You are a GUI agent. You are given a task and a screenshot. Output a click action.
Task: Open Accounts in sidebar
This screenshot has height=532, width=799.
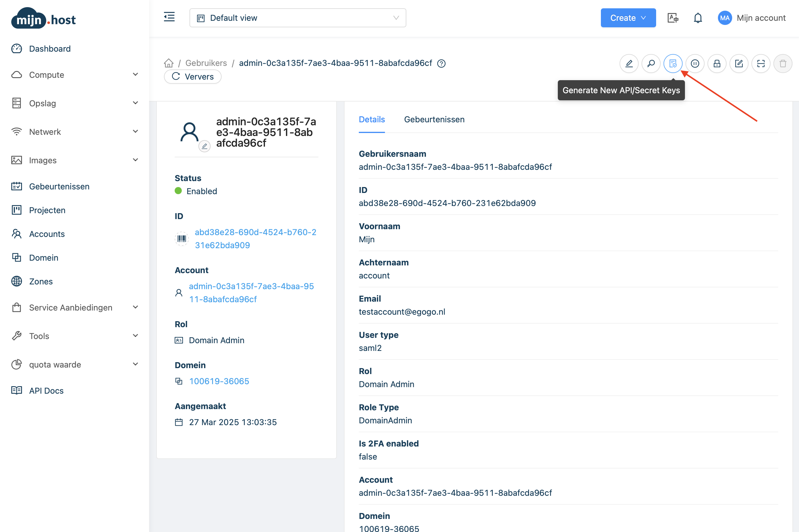(x=47, y=234)
